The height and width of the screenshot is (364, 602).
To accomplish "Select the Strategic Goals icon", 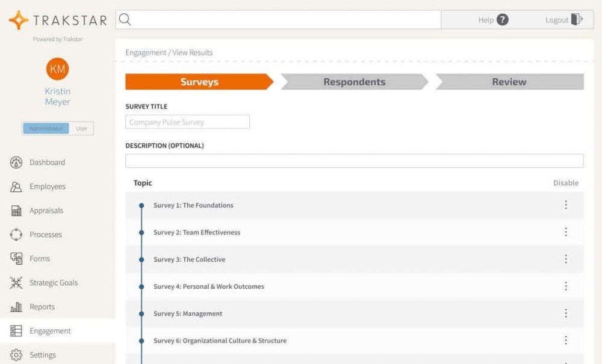I will pos(16,283).
